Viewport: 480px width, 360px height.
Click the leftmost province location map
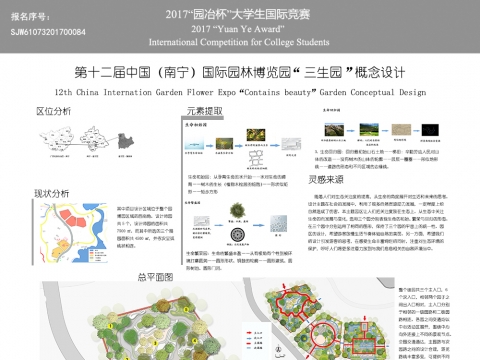click(57, 140)
